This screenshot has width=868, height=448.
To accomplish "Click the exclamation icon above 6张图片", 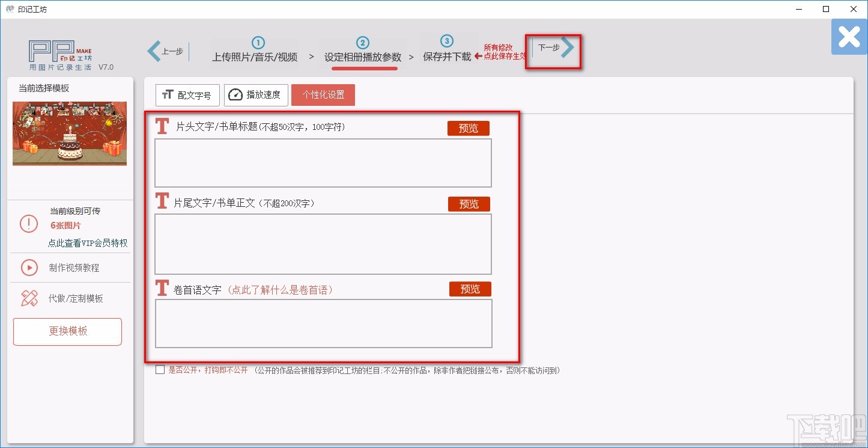I will click(x=28, y=224).
